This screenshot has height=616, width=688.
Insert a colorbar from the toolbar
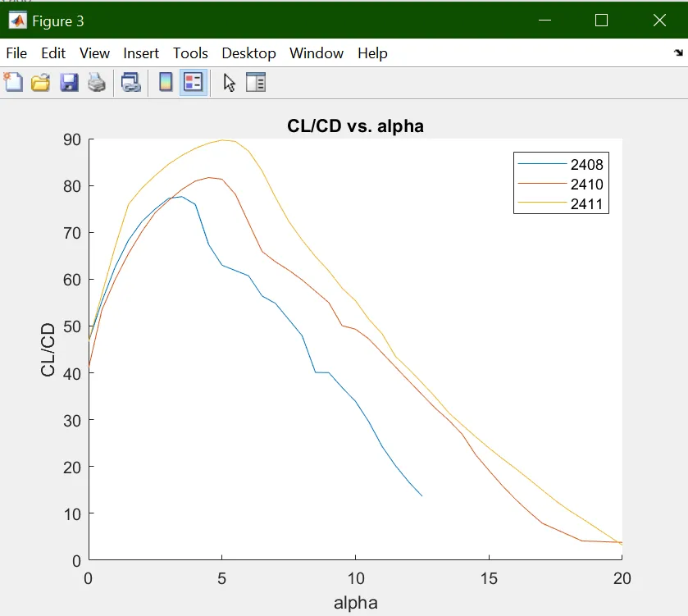[x=166, y=82]
